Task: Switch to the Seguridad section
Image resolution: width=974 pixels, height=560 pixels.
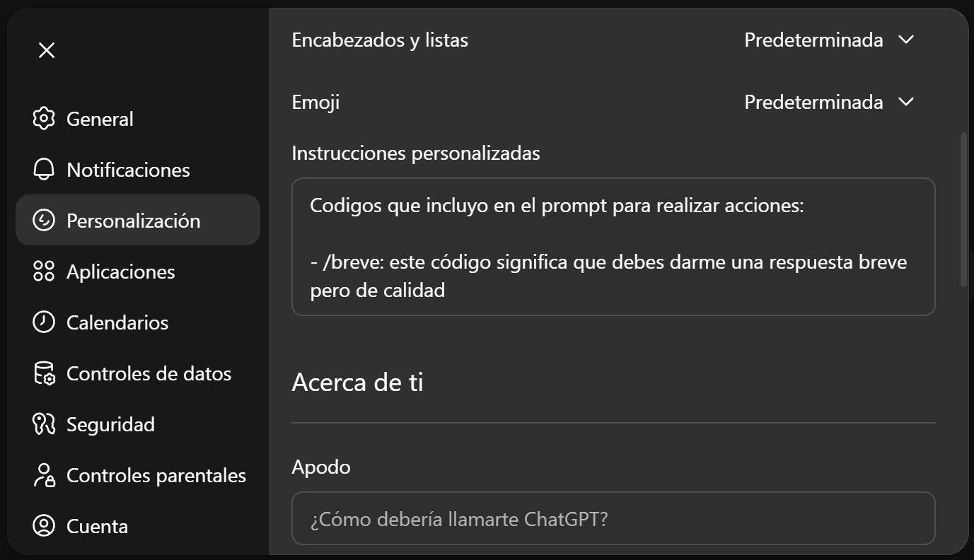Action: (x=110, y=424)
